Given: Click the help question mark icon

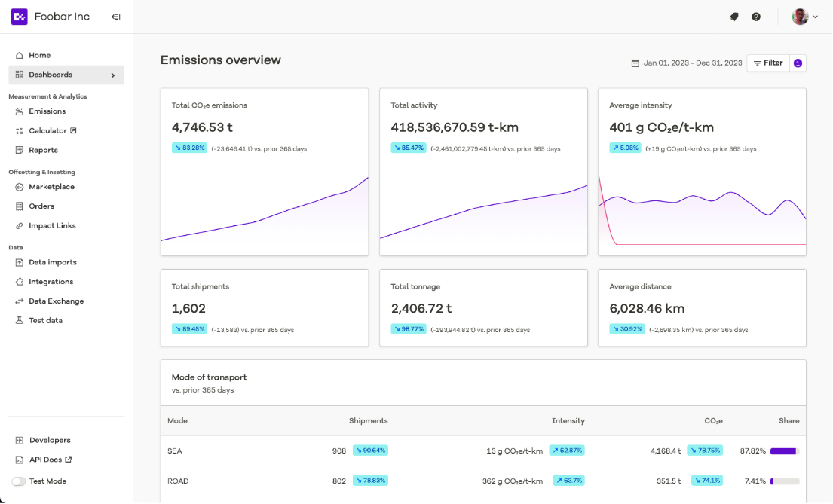Looking at the screenshot, I should (756, 17).
